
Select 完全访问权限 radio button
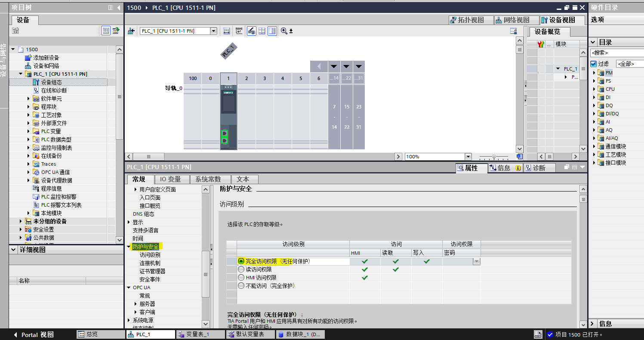(241, 261)
